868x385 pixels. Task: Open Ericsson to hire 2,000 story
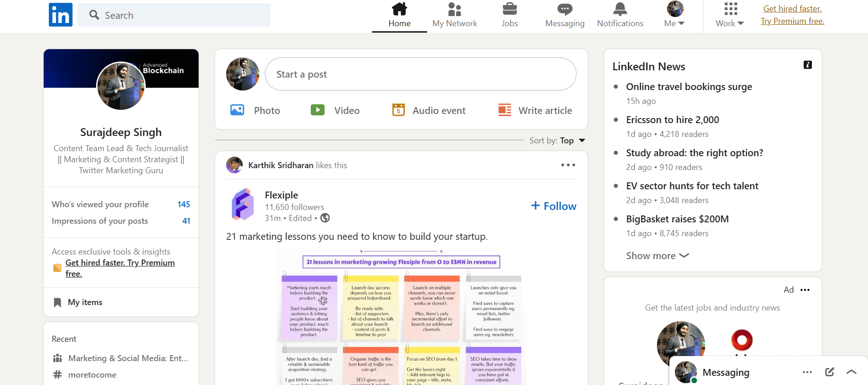[x=673, y=120]
